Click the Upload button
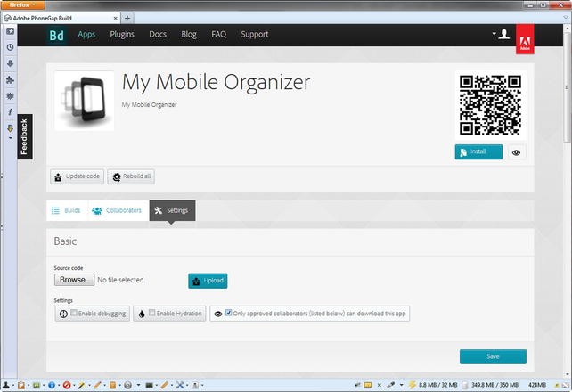The image size is (572, 392). (208, 281)
